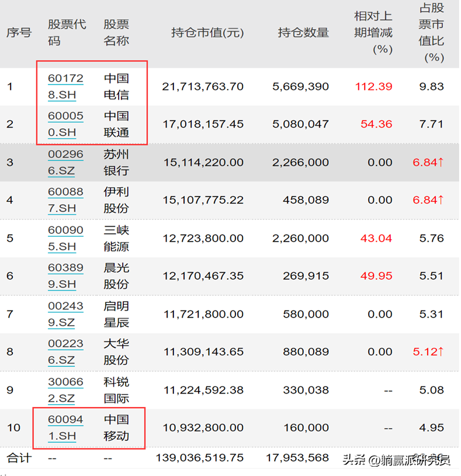Click market value 11,309,143.65
Viewport: 461px width, 476px height.
(203, 352)
